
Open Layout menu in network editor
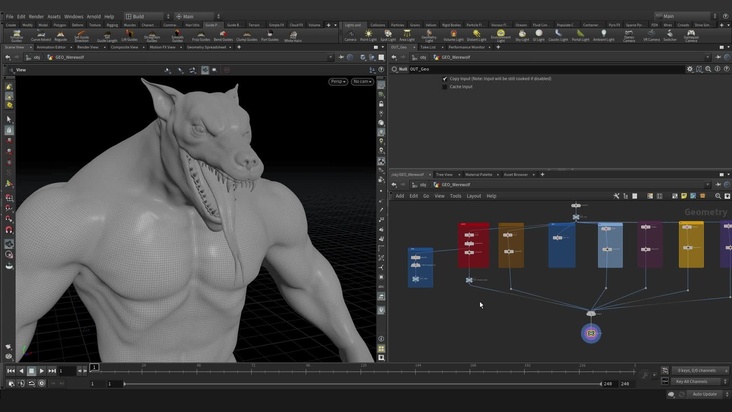tap(473, 196)
